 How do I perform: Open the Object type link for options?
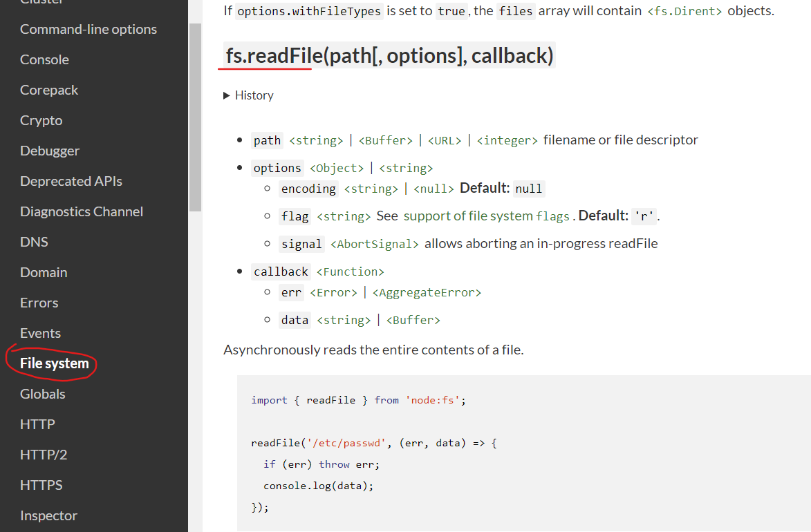(x=337, y=169)
